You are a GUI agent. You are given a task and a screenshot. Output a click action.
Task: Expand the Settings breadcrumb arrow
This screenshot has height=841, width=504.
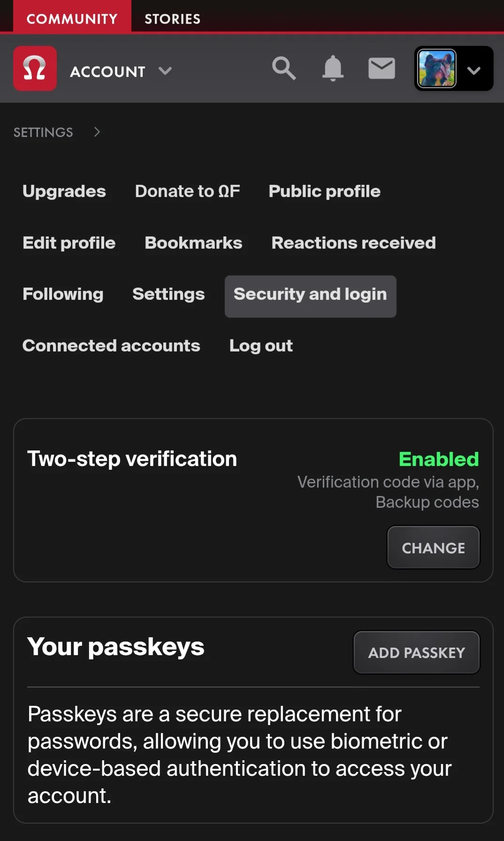97,132
